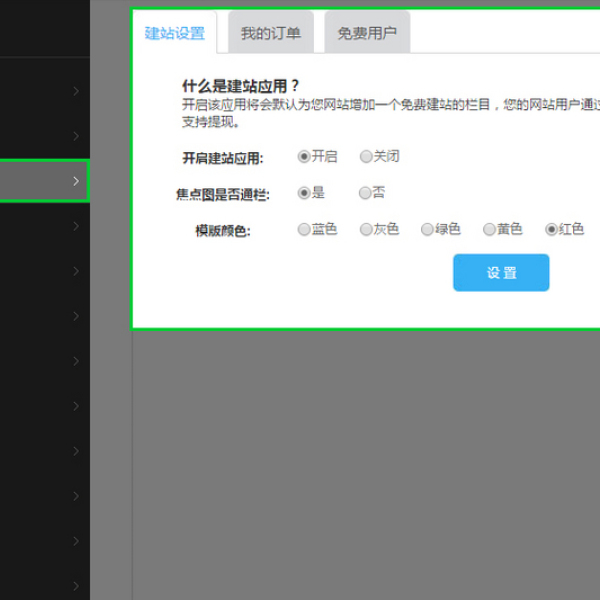Image resolution: width=600 pixels, height=600 pixels.
Task: Set template color to 绿色
Action: click(427, 229)
